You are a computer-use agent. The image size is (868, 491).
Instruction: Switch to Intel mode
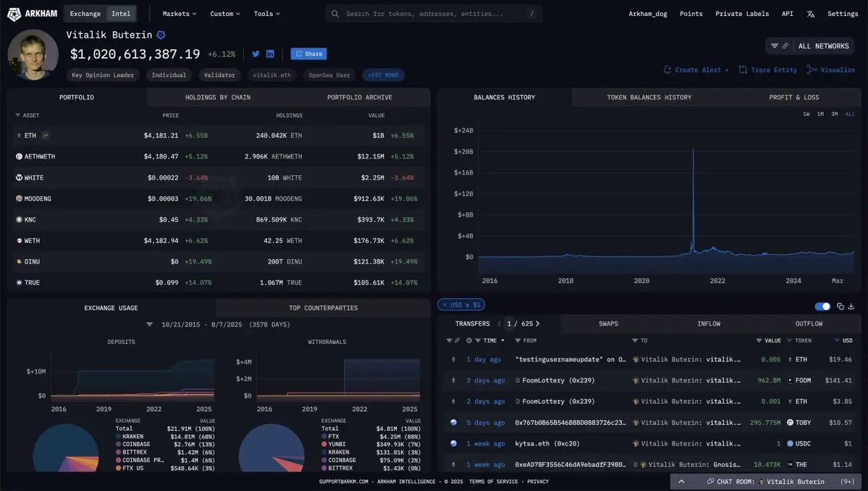[121, 14]
